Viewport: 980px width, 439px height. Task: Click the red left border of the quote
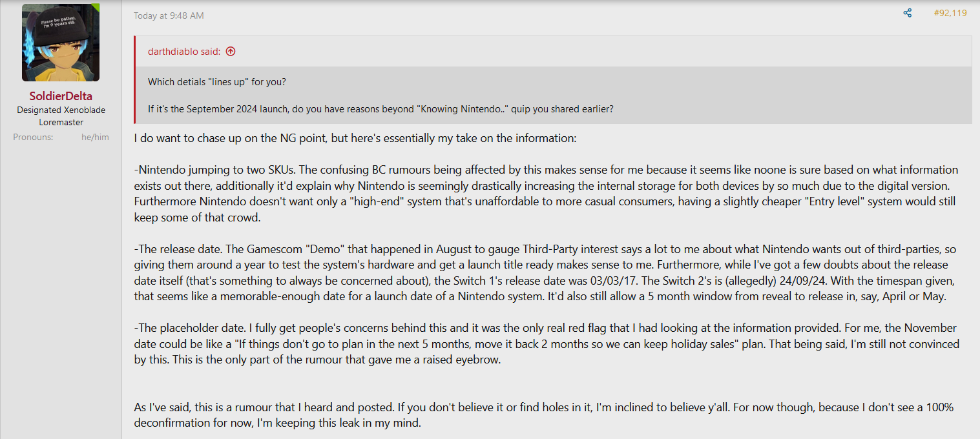click(134, 80)
